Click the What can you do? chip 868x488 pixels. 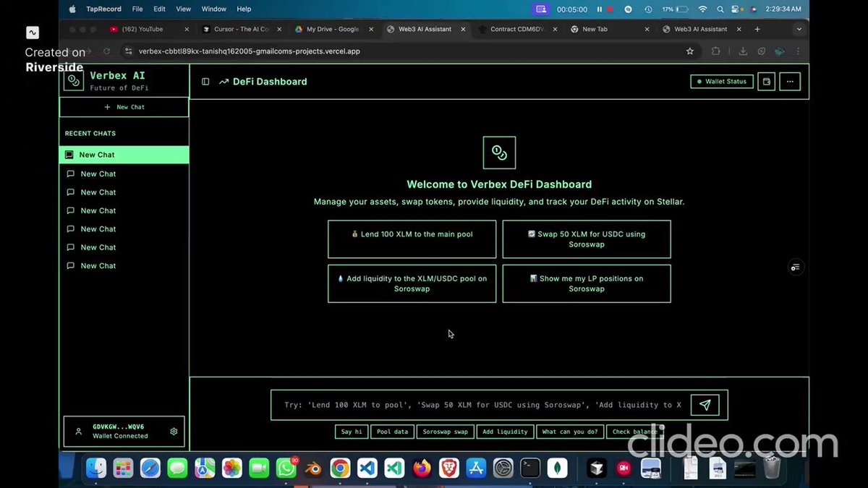(570, 432)
